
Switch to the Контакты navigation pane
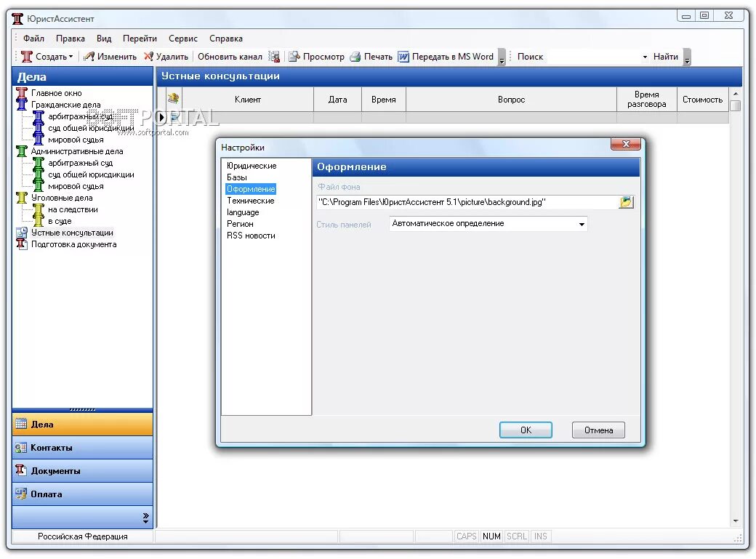click(x=82, y=448)
